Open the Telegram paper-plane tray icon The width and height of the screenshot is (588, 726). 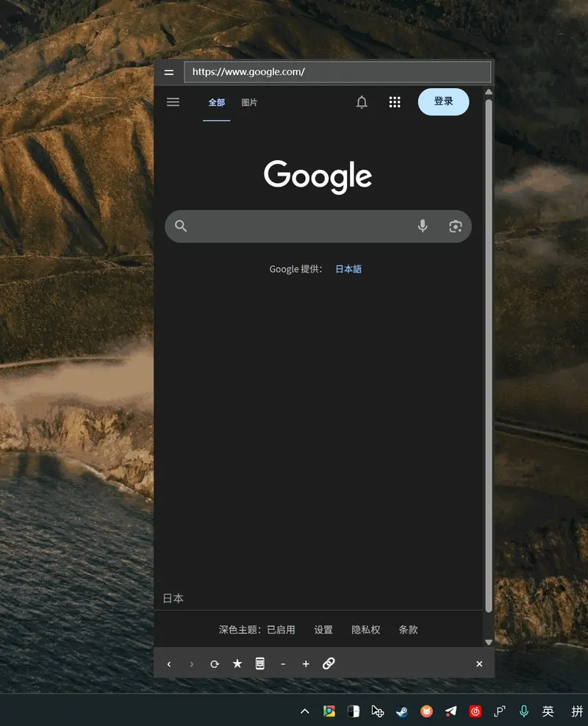tap(451, 711)
